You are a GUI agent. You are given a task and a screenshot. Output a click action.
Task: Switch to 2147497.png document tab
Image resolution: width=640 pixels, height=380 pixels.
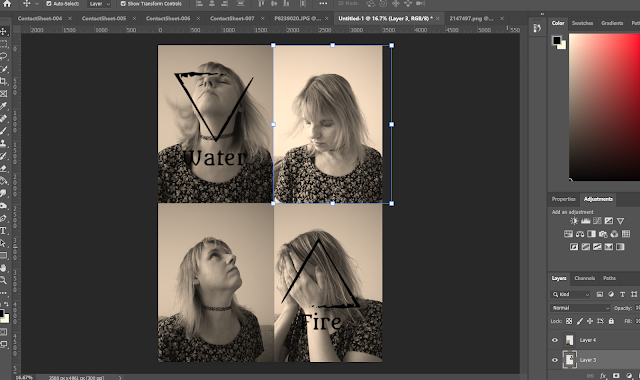coord(471,18)
